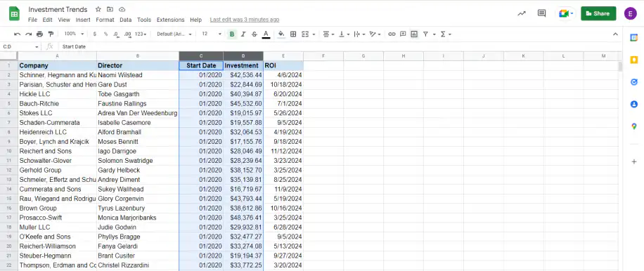Insert a chart
This screenshot has height=271, width=644.
click(x=414, y=34)
